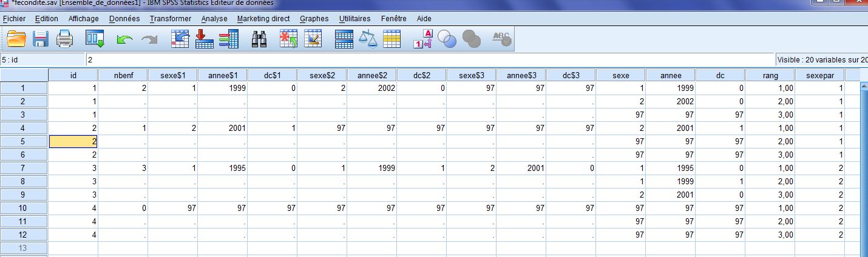Screen dimensions: 868x257
Task: Select the annee$3 column header
Action: click(x=521, y=76)
